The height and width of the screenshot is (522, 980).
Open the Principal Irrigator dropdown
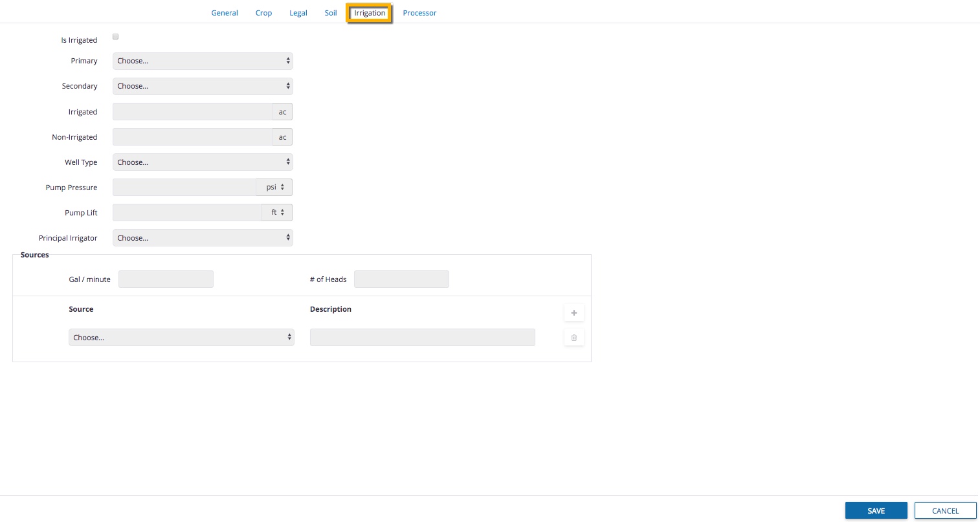coord(203,238)
